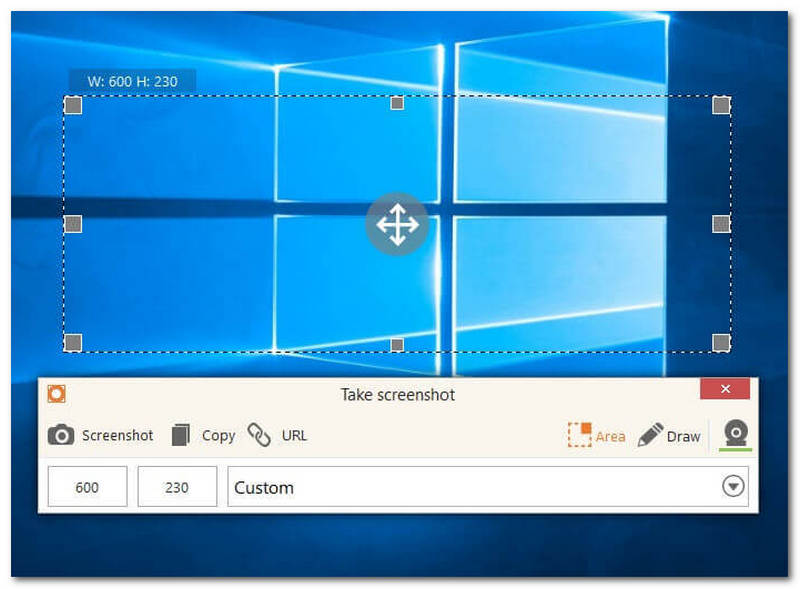Screen dimensions: 800x589
Task: Click the height field showing 230
Action: pyautogui.click(x=177, y=486)
